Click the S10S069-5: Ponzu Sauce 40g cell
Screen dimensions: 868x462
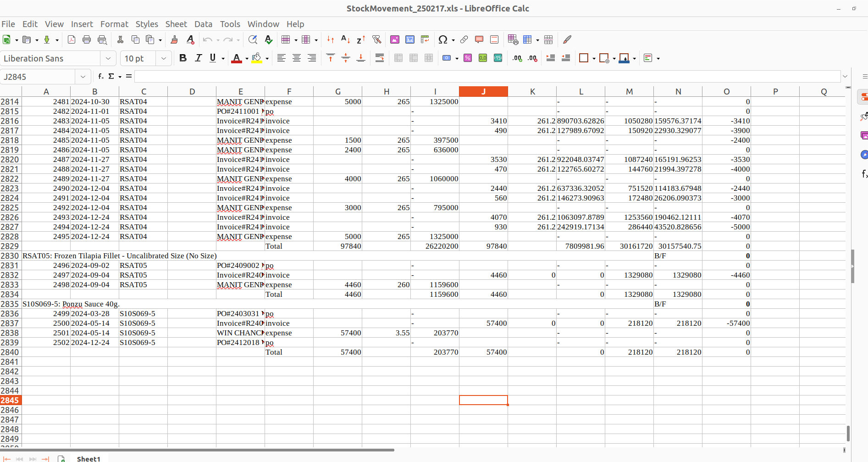click(x=71, y=304)
